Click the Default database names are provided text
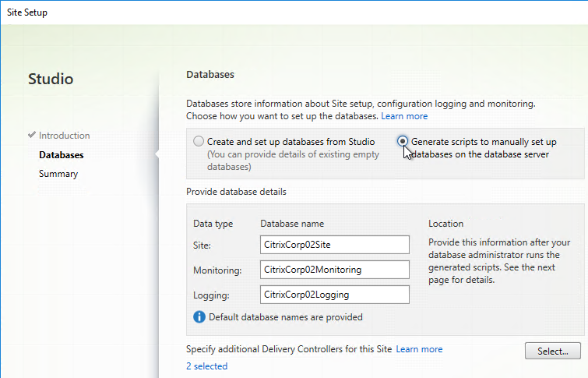Image resolution: width=588 pixels, height=378 pixels. pos(285,317)
